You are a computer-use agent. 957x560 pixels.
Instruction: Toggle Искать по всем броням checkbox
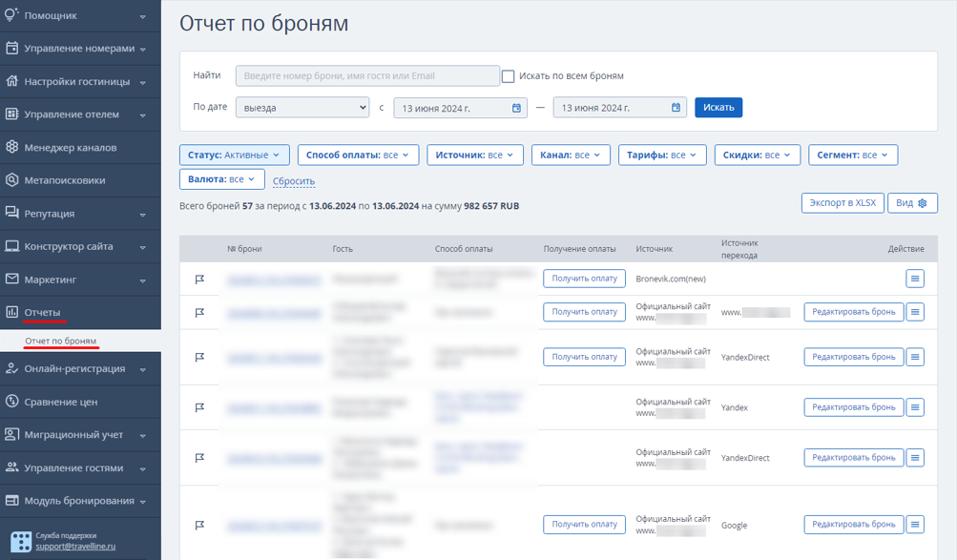click(508, 76)
